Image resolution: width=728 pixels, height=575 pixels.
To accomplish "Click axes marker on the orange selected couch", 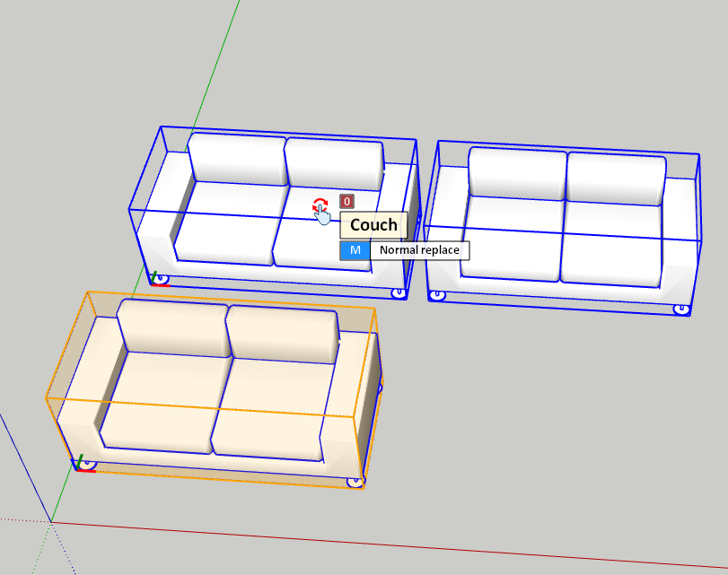I will [x=84, y=465].
